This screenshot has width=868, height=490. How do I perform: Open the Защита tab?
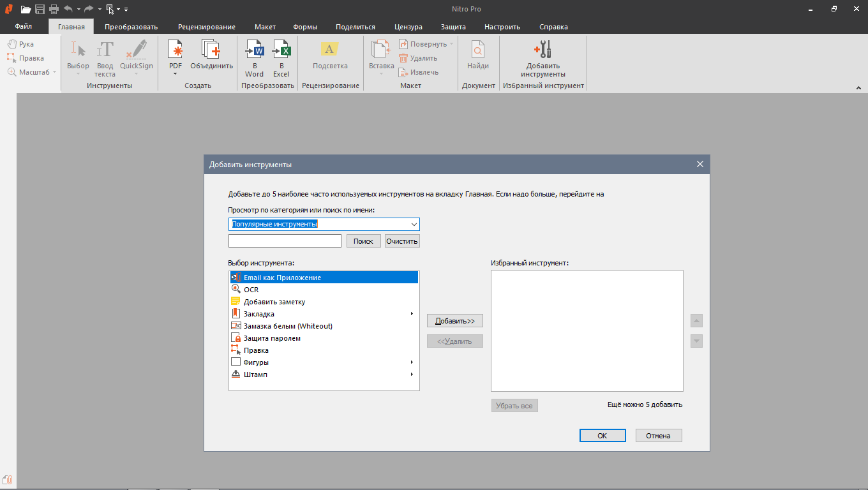453,27
